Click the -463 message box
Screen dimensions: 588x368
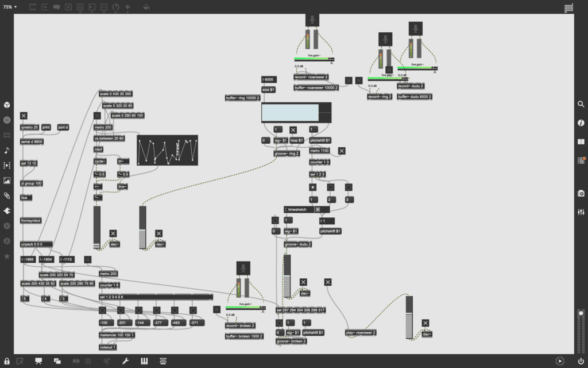click(179, 323)
